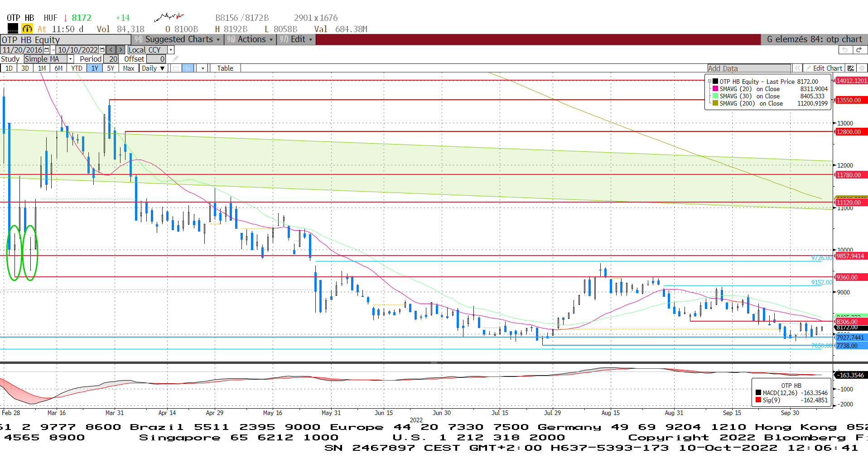868x473 pixels.
Task: Click the 9857.9414 price level tag
Action: pyautogui.click(x=851, y=256)
